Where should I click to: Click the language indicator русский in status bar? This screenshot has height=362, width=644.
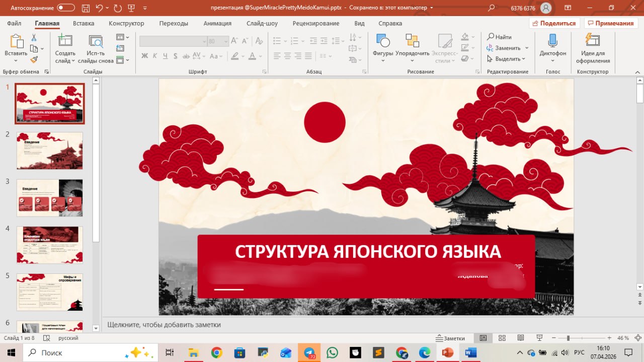click(x=68, y=338)
